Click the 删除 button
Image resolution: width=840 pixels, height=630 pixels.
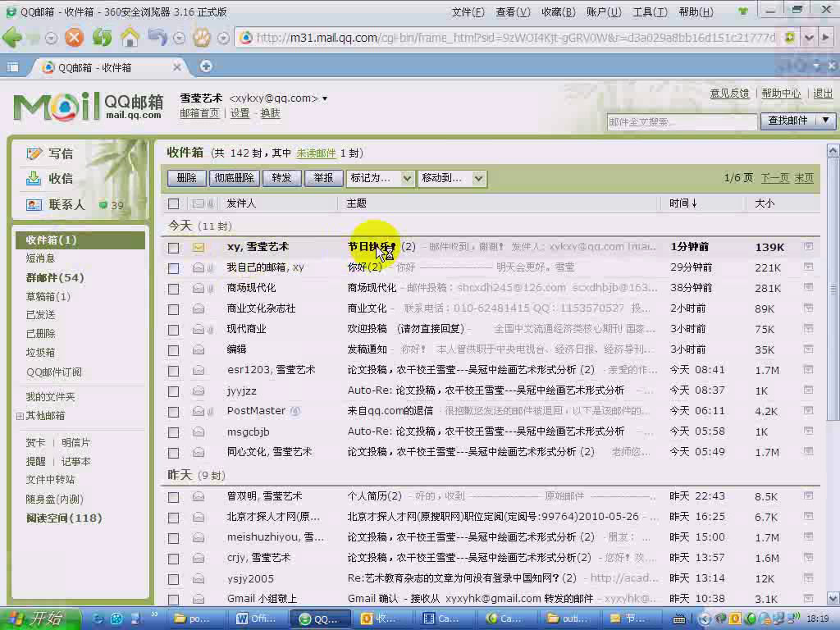pos(186,178)
